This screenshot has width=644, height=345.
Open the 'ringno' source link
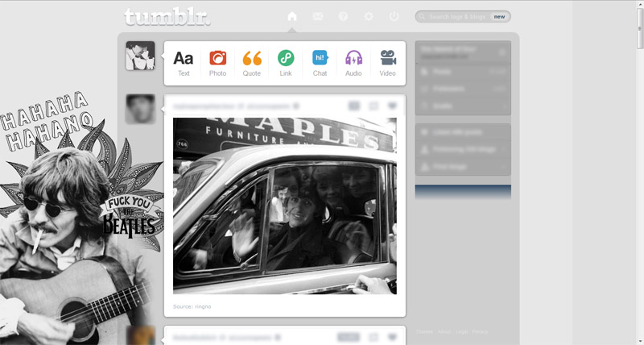(x=203, y=307)
